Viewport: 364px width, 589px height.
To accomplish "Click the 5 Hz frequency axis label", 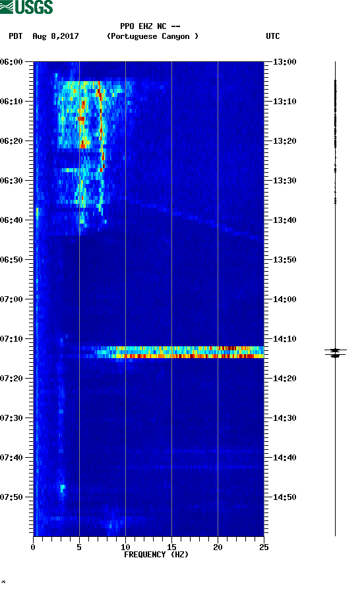I will click(79, 547).
